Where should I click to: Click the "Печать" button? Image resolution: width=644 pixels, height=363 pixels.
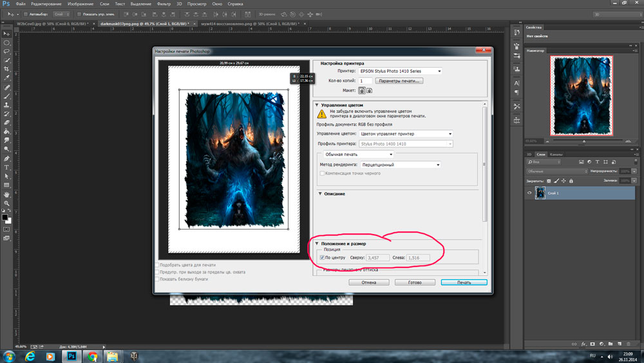[464, 282]
